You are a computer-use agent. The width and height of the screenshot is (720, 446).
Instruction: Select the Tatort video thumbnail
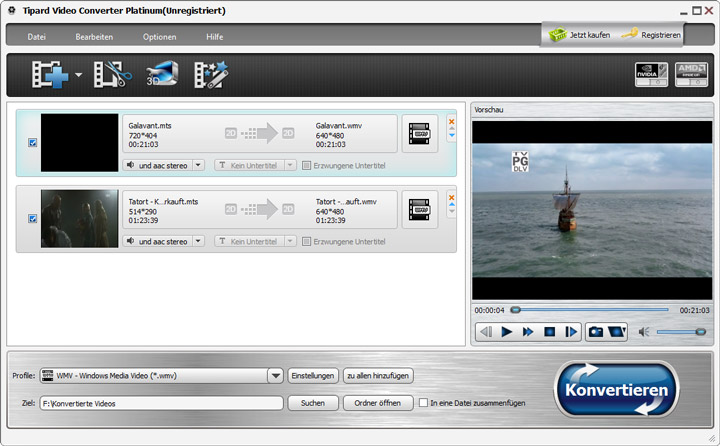tap(79, 219)
